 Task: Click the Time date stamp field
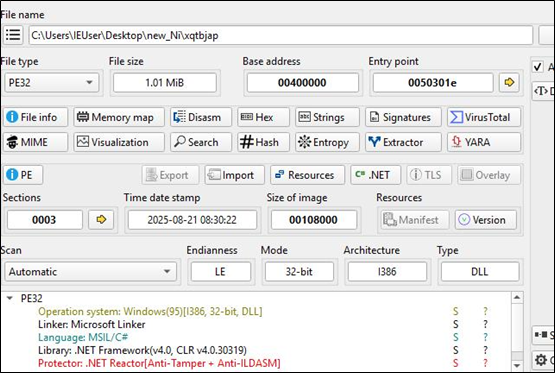(192, 220)
